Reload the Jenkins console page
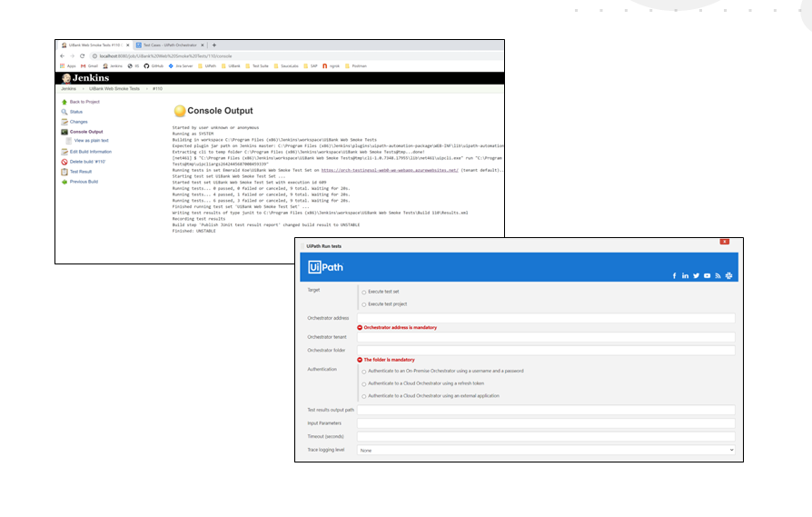 coord(83,56)
